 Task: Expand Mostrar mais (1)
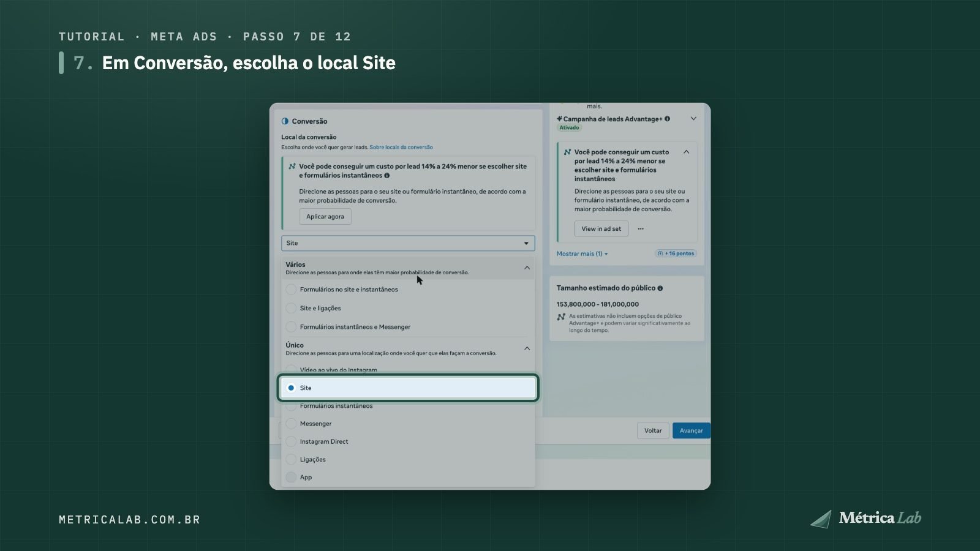point(582,253)
